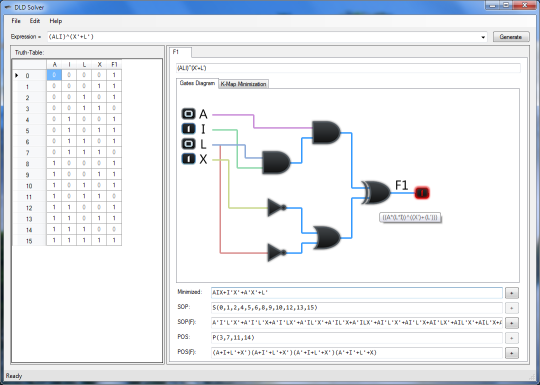Toggle input switch X
Screen dimensions: 540x385
[x=188, y=159]
